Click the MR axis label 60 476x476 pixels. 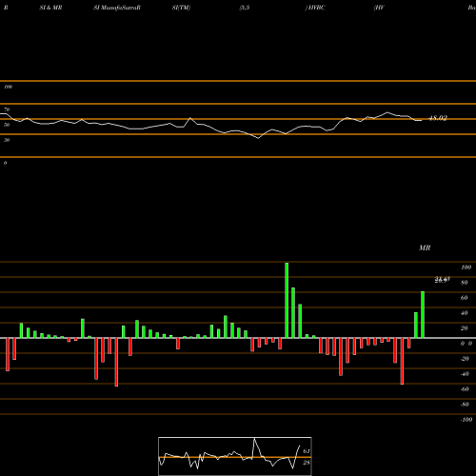(x=465, y=298)
